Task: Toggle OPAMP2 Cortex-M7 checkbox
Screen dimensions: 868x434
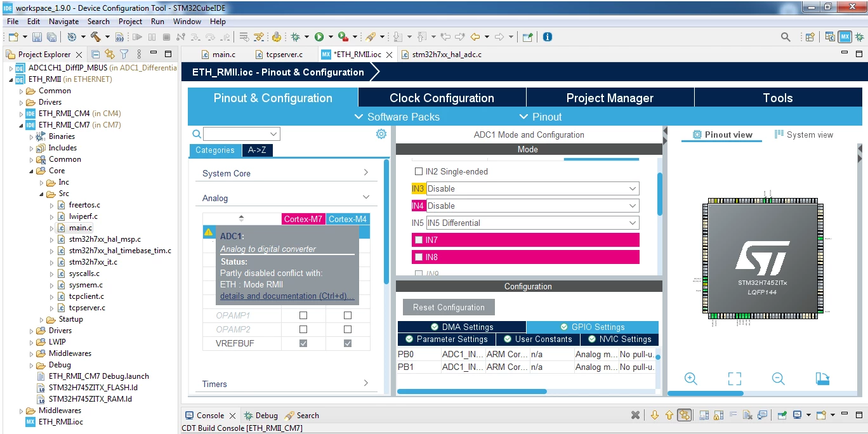Action: [303, 329]
